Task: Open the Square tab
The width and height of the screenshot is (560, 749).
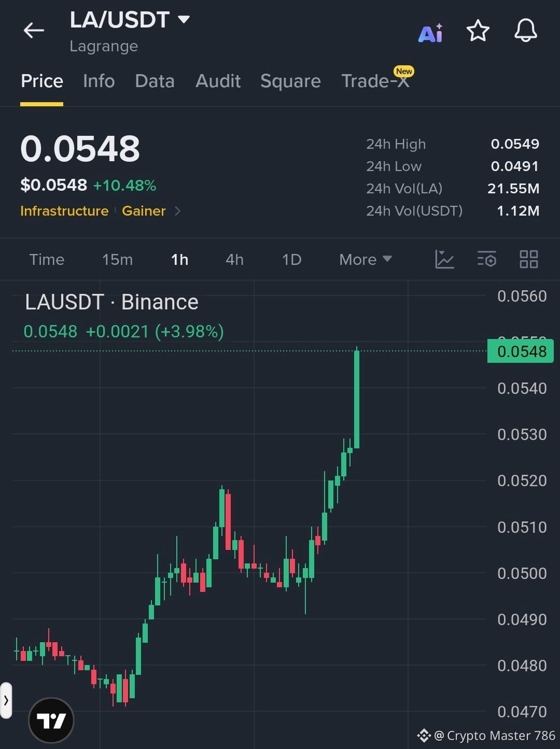Action: [290, 81]
